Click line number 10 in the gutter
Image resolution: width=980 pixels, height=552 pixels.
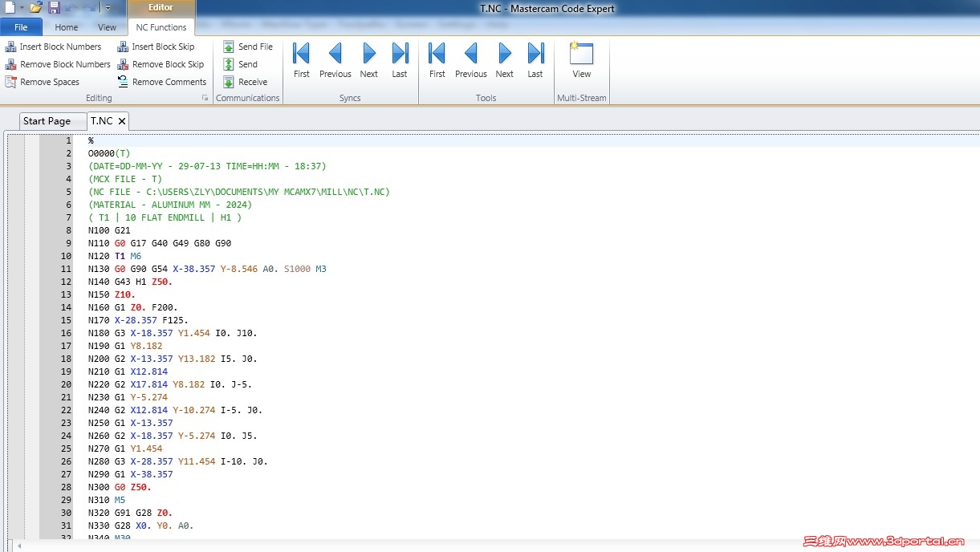[67, 256]
